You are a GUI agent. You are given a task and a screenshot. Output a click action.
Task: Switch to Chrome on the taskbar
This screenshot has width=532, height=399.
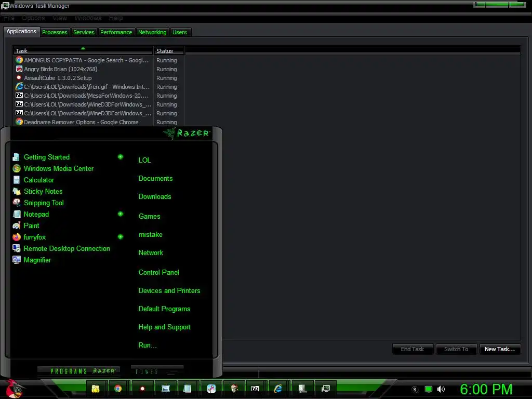[x=118, y=389]
